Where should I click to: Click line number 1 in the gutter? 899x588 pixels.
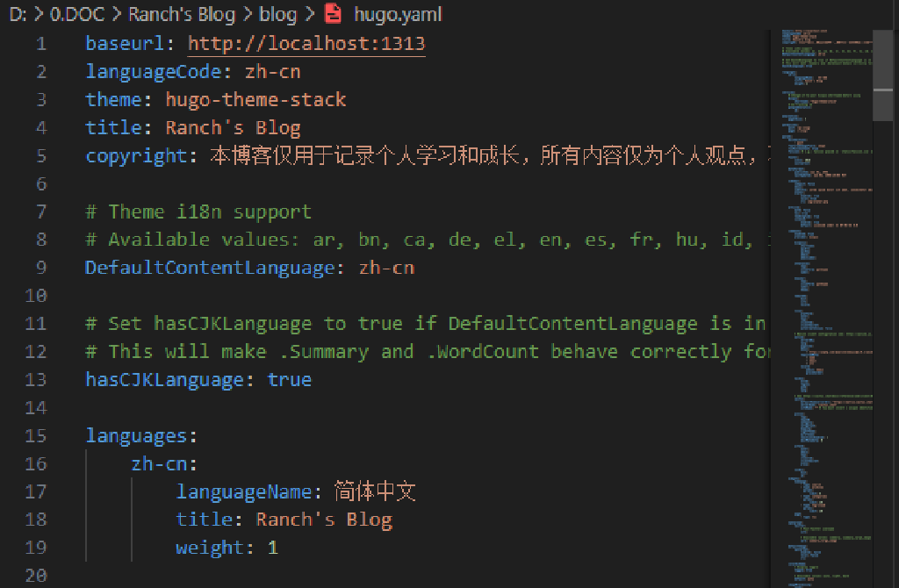point(41,44)
